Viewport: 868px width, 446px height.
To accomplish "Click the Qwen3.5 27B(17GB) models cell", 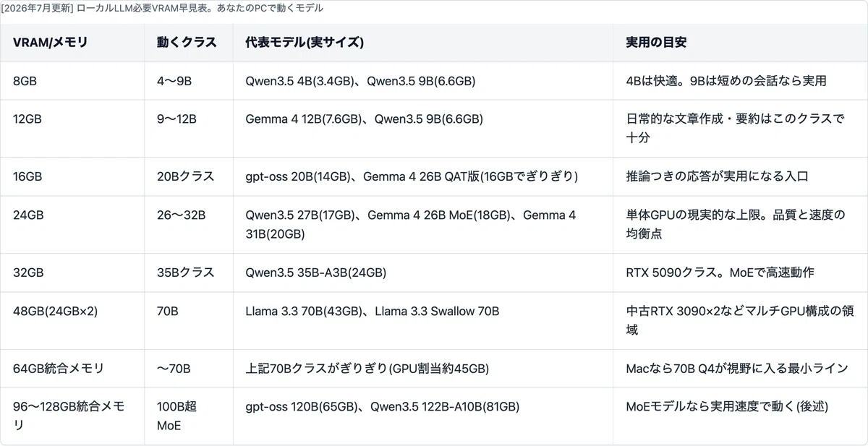I will (423, 225).
